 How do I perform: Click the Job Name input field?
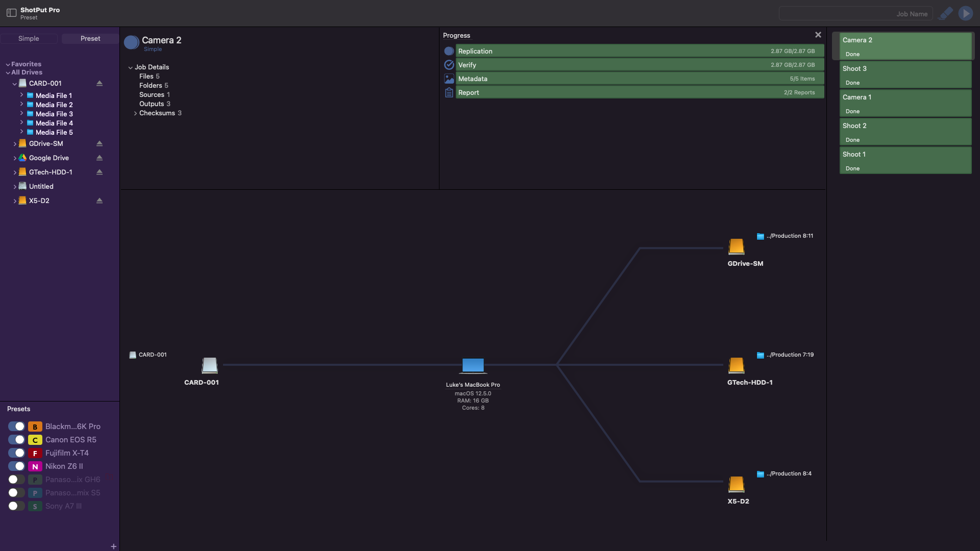click(x=855, y=14)
